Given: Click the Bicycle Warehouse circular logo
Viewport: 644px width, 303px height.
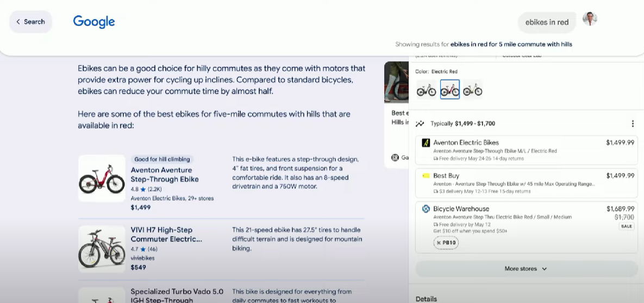Looking at the screenshot, I should point(426,209).
